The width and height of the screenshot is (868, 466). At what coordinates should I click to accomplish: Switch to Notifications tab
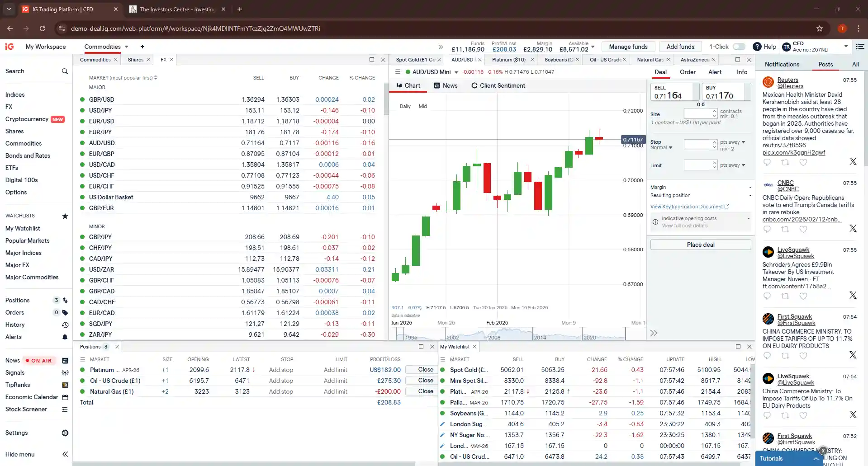pyautogui.click(x=782, y=64)
